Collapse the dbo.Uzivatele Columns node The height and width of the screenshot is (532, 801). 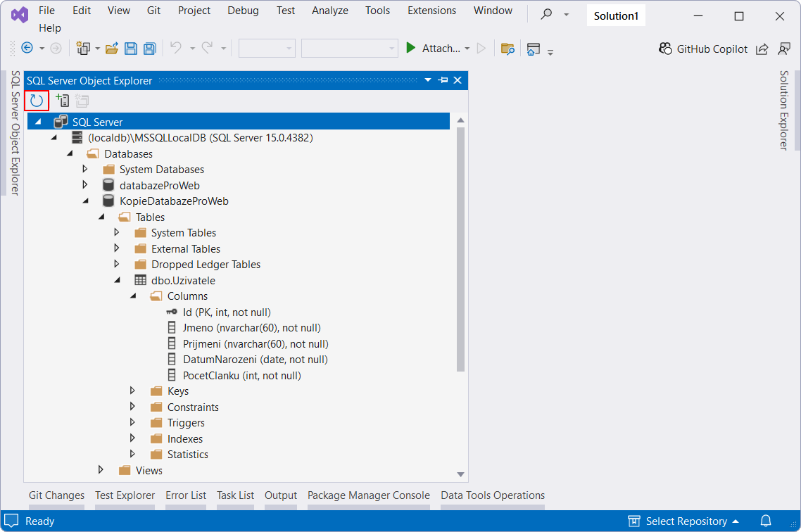pyautogui.click(x=133, y=296)
